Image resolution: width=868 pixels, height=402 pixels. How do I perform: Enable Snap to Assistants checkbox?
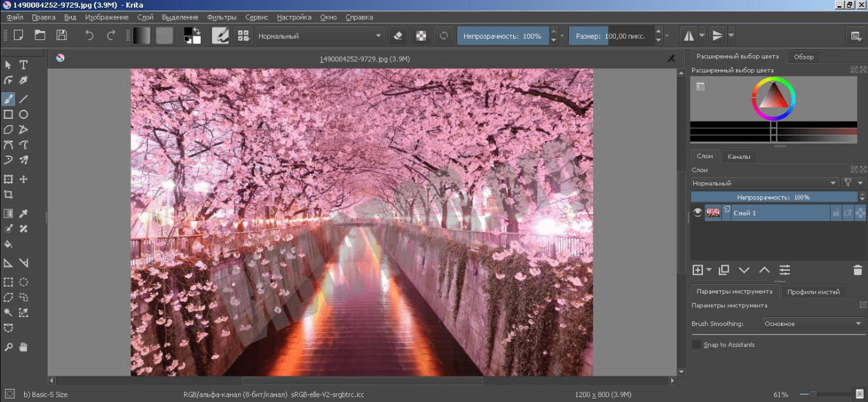pyautogui.click(x=696, y=345)
